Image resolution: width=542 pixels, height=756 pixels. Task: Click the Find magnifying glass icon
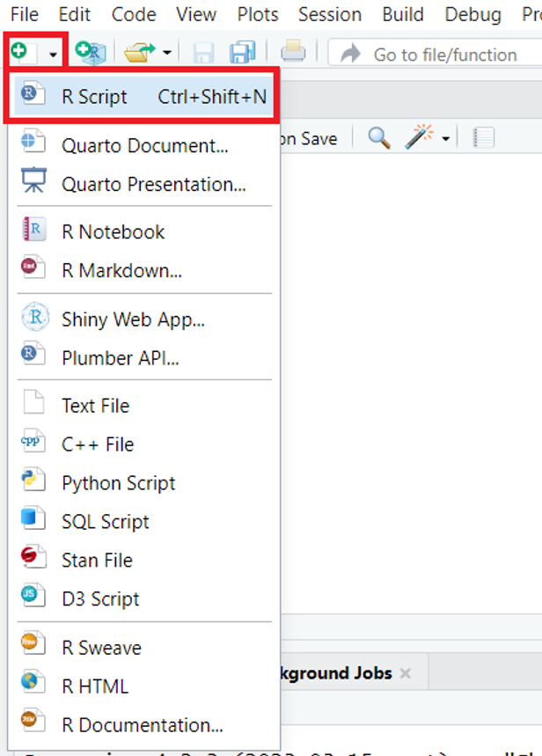click(379, 138)
